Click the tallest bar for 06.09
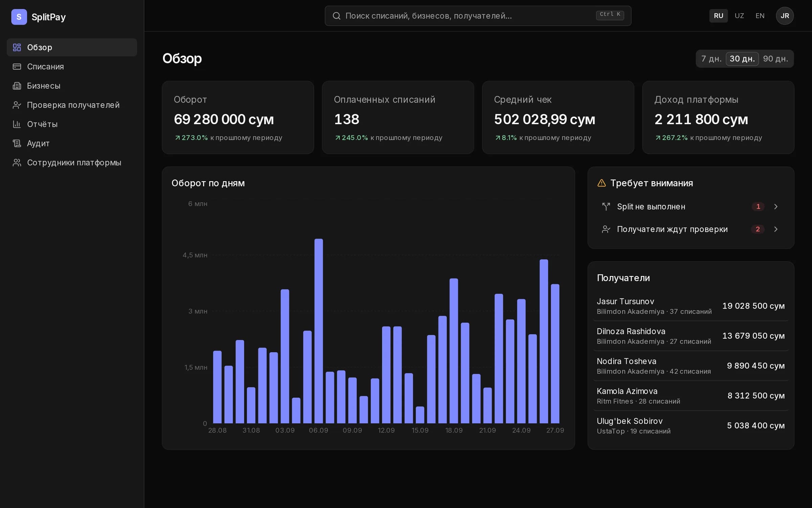This screenshot has height=508, width=812. pyautogui.click(x=318, y=331)
